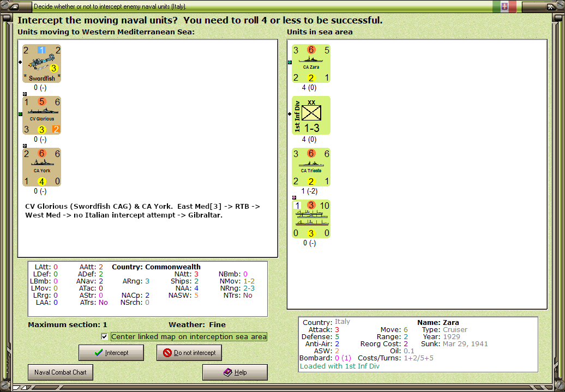
Task: Click 'Weather: Fine' text
Action: click(197, 324)
